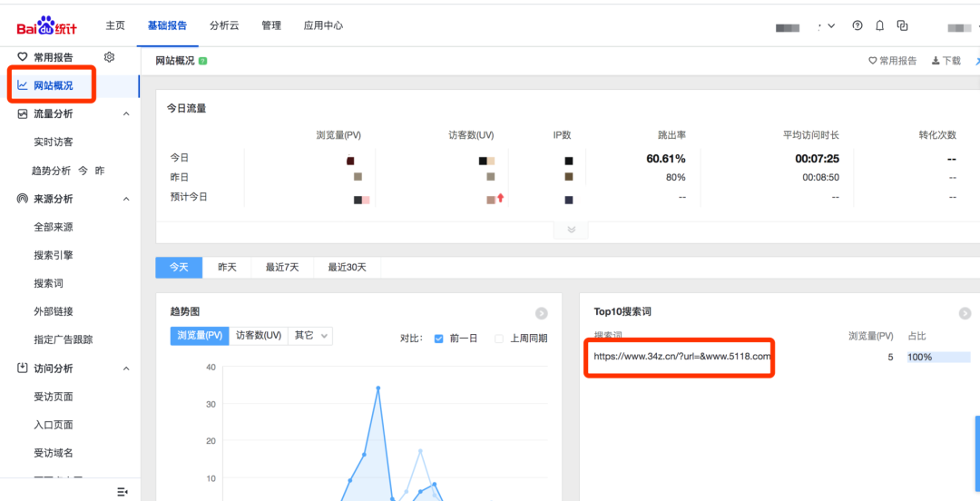980x501 pixels.
Task: Open 实时访客 in the sidebar
Action: (x=54, y=142)
